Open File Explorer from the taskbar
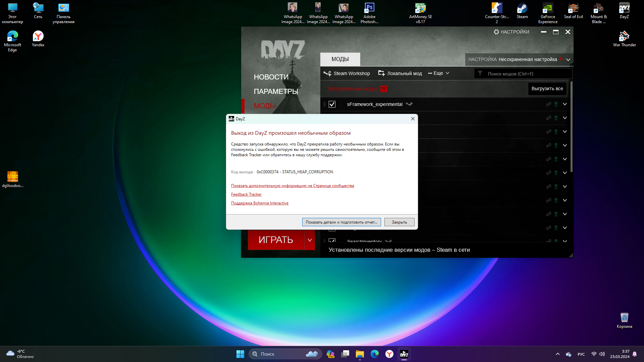644x362 pixels. tap(360, 354)
